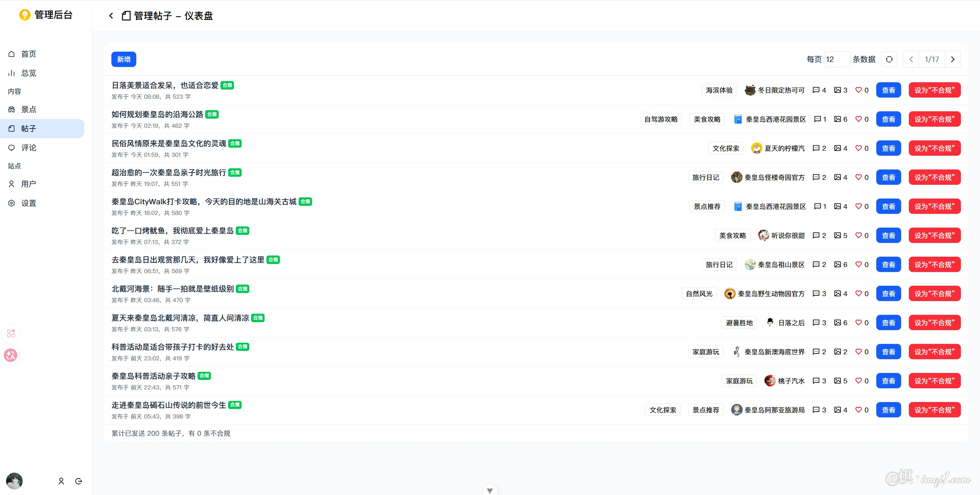Click the pink translate floating icon
The height and width of the screenshot is (495, 980).
pyautogui.click(x=11, y=355)
